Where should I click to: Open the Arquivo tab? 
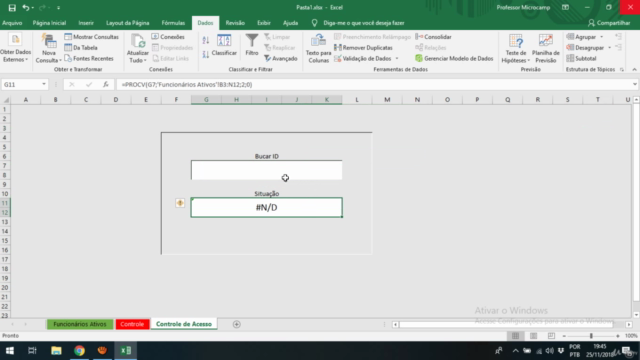pos(12,23)
